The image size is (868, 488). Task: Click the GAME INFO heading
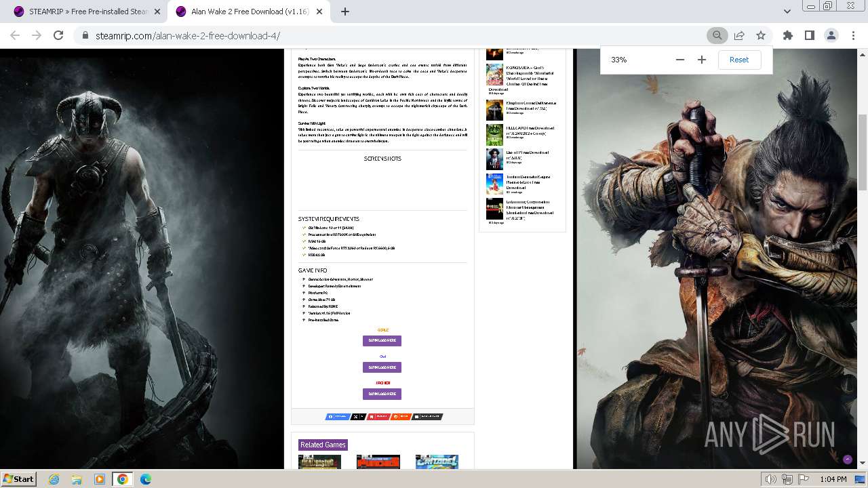313,270
